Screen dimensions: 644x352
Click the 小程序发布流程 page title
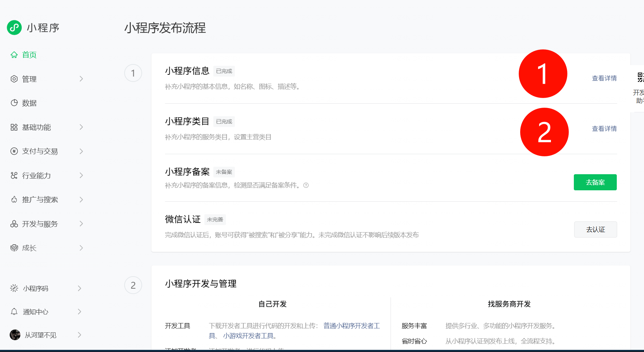pyautogui.click(x=165, y=28)
